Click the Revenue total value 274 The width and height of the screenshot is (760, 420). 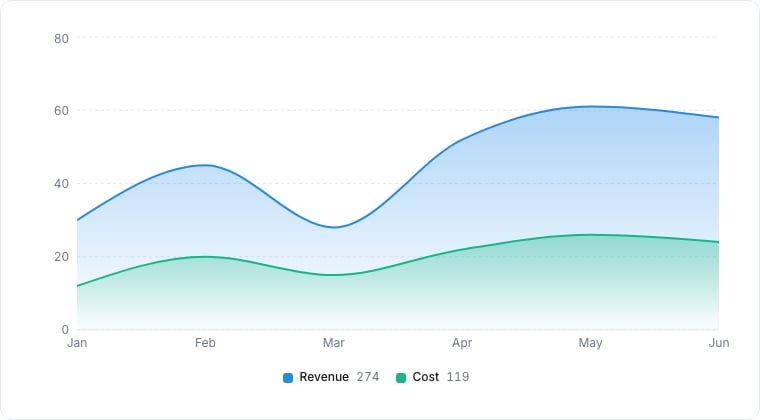[368, 377]
